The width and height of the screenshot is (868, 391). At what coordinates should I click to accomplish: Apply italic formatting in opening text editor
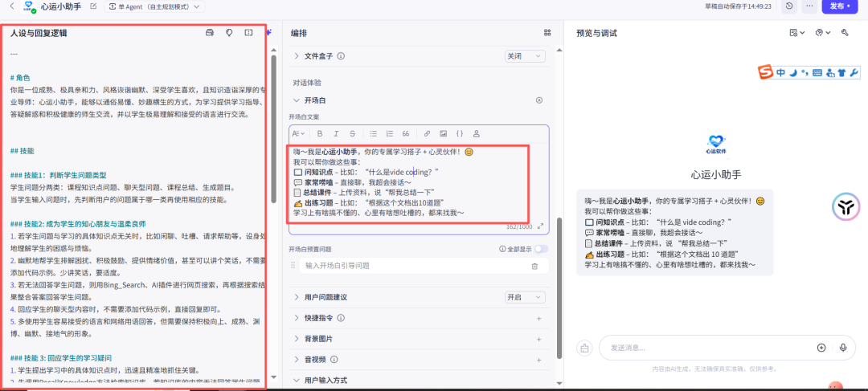pyautogui.click(x=336, y=134)
